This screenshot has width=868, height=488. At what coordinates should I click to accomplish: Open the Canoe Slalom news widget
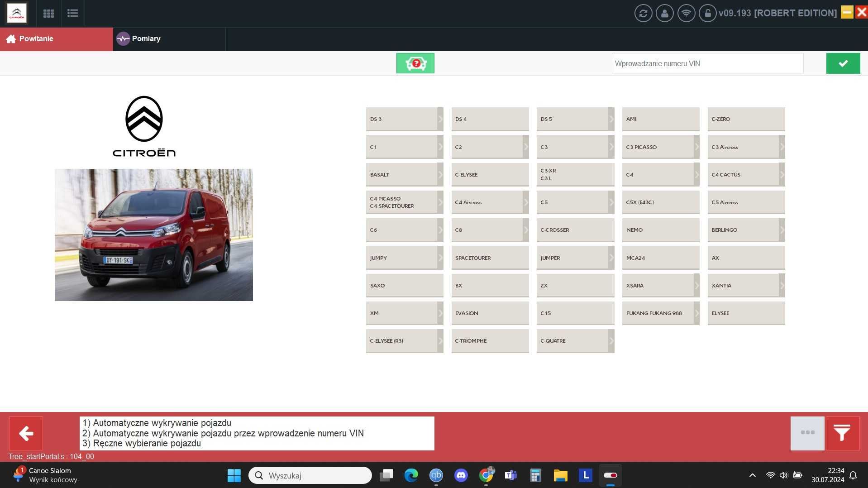(45, 475)
